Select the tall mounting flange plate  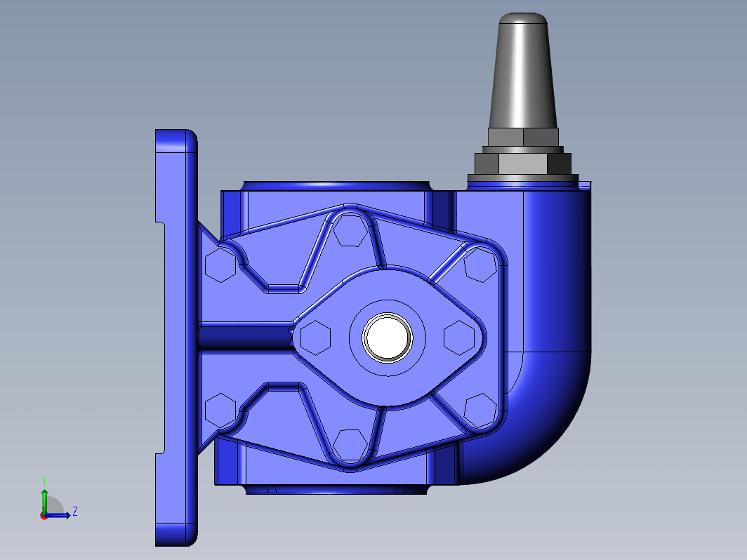pyautogui.click(x=176, y=338)
